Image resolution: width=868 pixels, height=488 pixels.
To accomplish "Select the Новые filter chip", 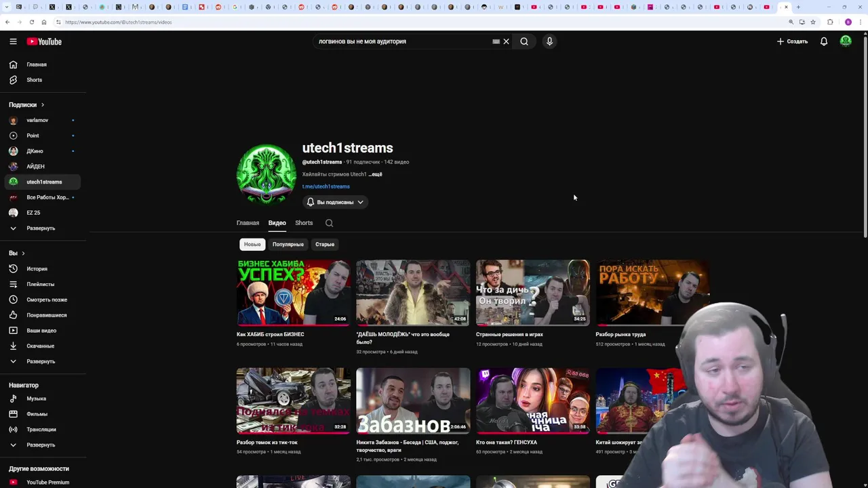I will (252, 244).
